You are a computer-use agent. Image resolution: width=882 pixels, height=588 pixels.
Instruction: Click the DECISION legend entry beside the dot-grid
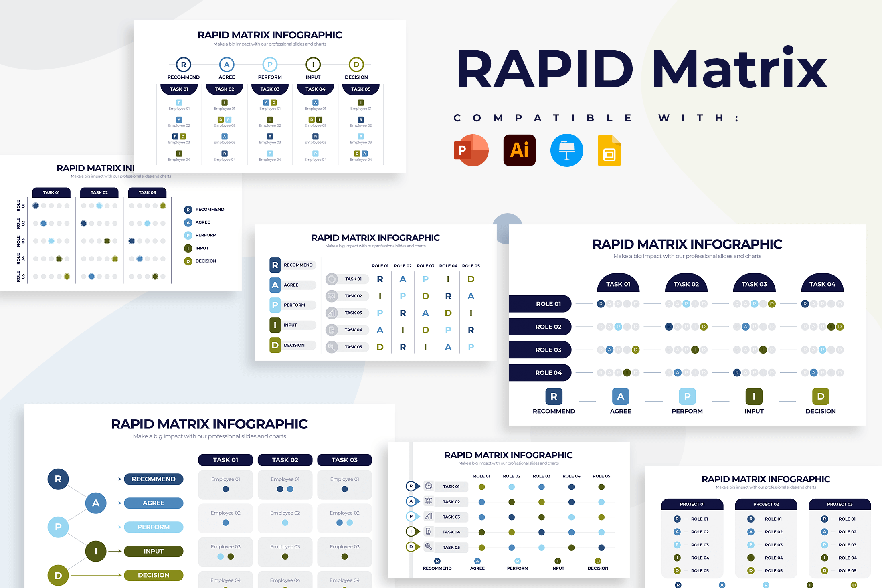200,261
